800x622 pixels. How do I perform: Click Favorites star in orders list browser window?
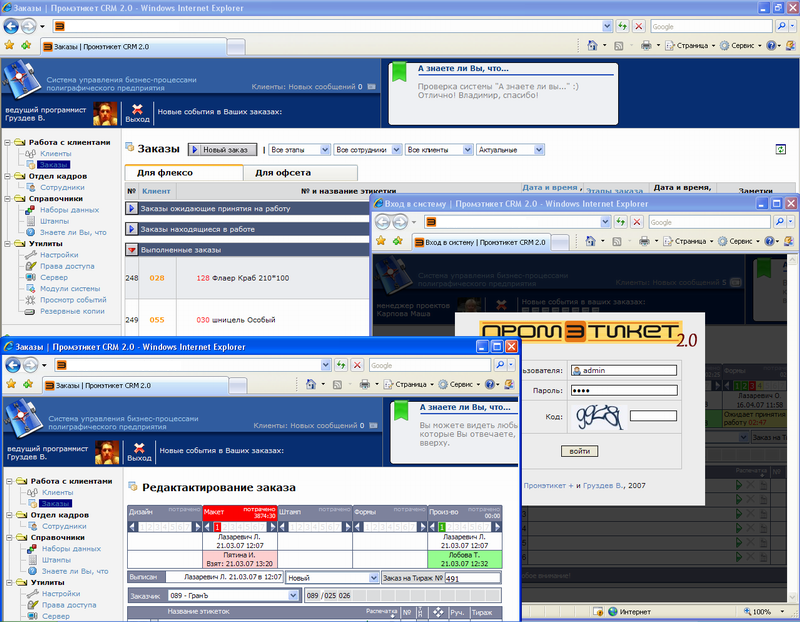pos(9,45)
